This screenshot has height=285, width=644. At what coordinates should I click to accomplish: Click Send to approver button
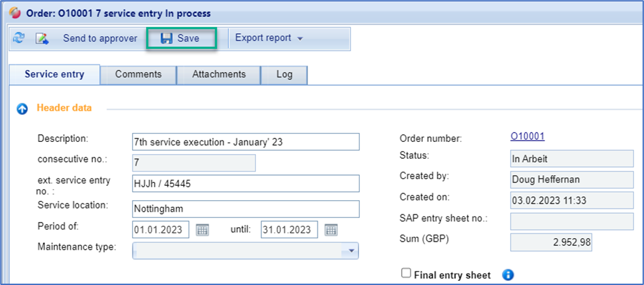[100, 39]
